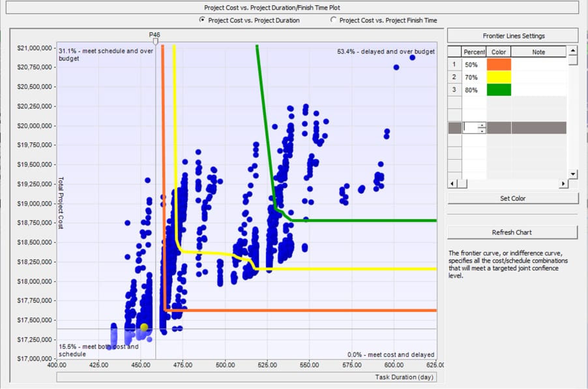Click the orange color swatch for the 50% frontier
This screenshot has width=588, height=389.
pos(499,64)
